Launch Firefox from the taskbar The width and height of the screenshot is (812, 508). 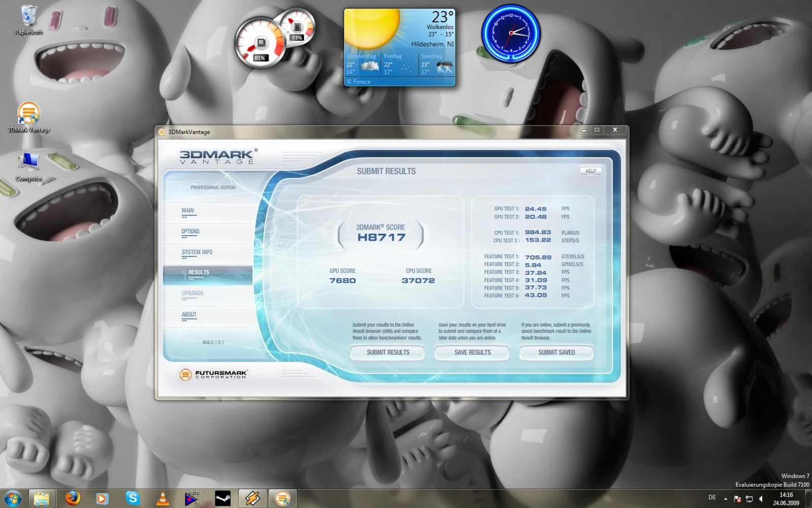pos(73,498)
